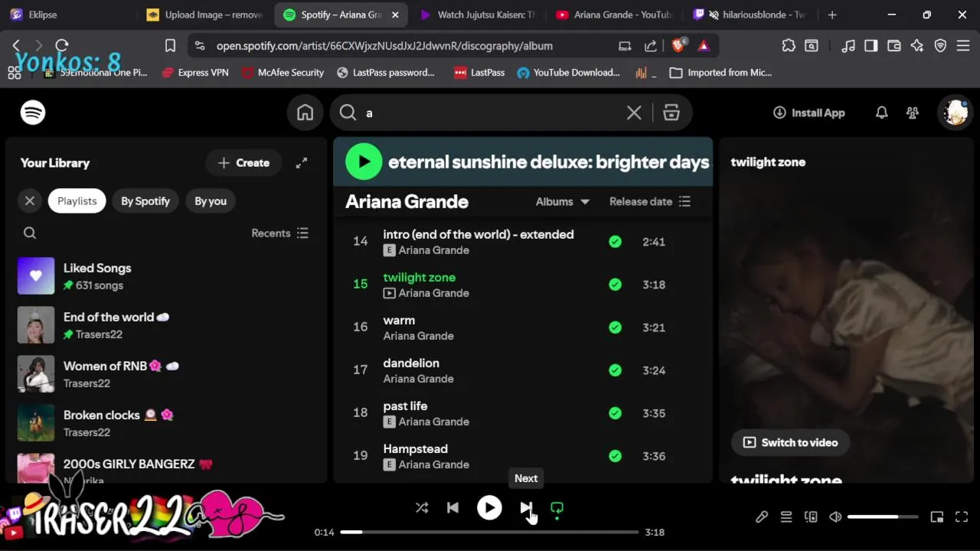
Task: Toggle saved checkmark for twilight zone
Action: pos(615,284)
